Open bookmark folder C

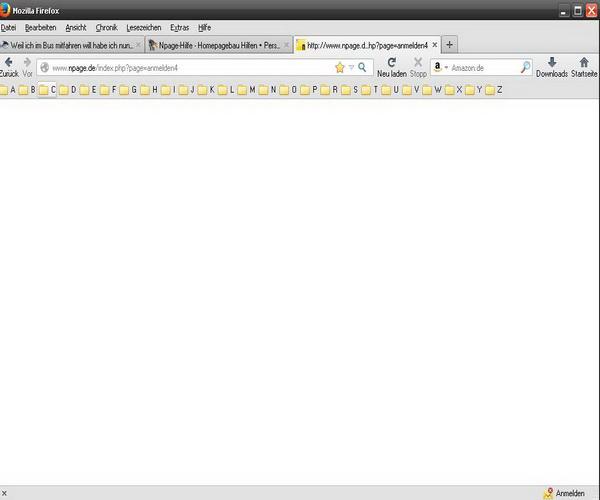click(47, 90)
